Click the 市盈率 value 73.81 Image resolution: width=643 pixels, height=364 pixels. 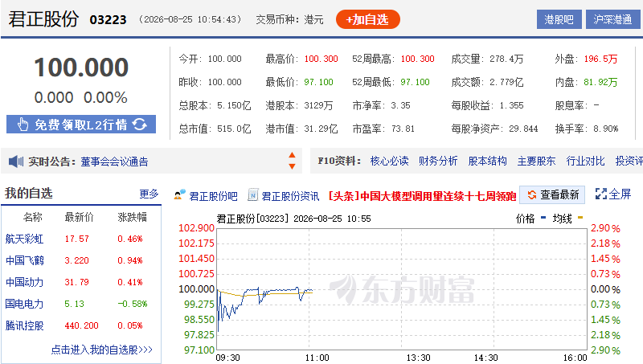coord(403,129)
